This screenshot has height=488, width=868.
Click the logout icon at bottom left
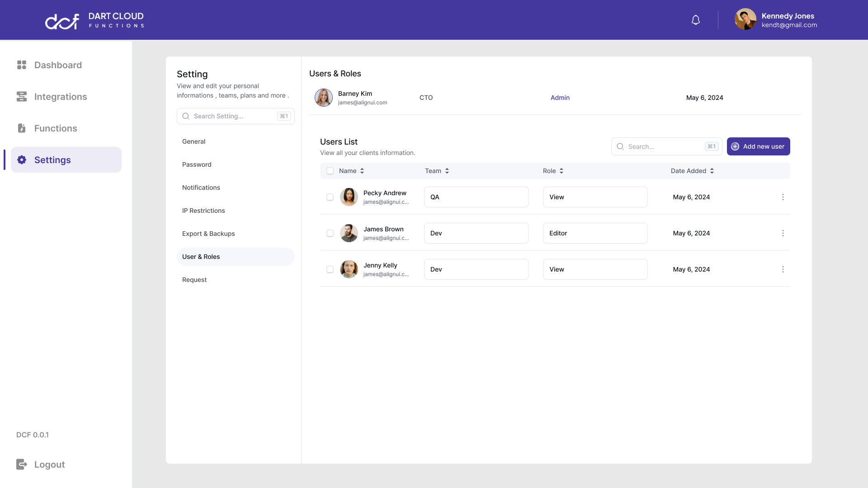click(x=22, y=464)
